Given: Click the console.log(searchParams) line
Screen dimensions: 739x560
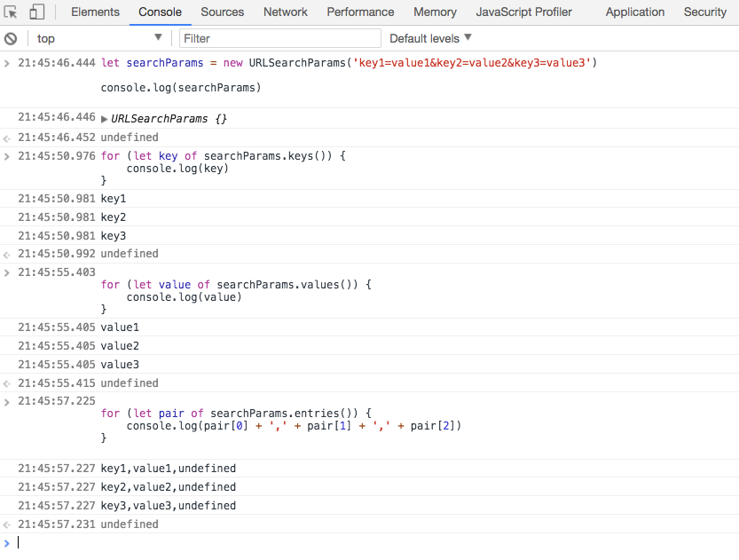Looking at the screenshot, I should click(181, 88).
